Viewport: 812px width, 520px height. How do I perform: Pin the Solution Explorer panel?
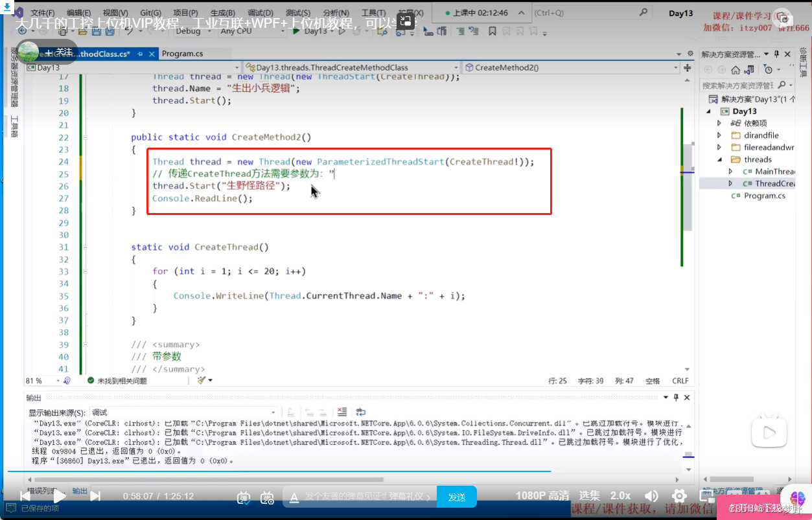coord(776,54)
